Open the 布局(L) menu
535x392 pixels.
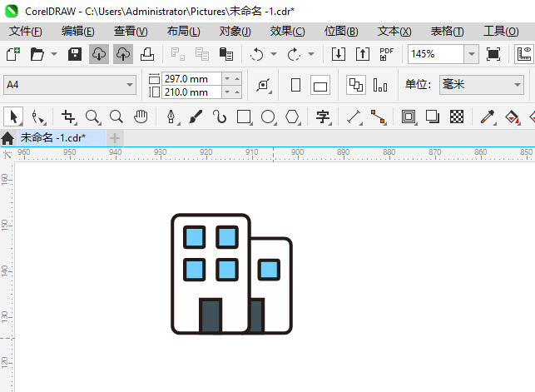[184, 31]
